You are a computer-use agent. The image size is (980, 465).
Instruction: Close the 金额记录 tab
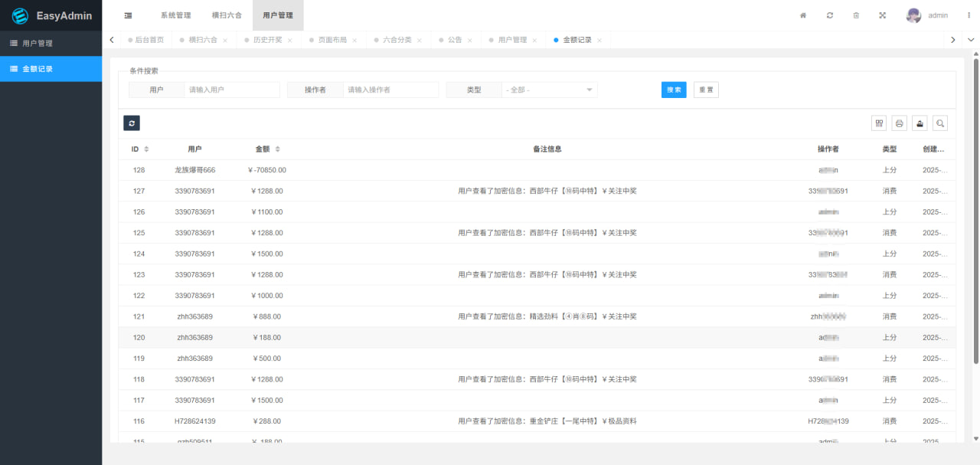[599, 41]
